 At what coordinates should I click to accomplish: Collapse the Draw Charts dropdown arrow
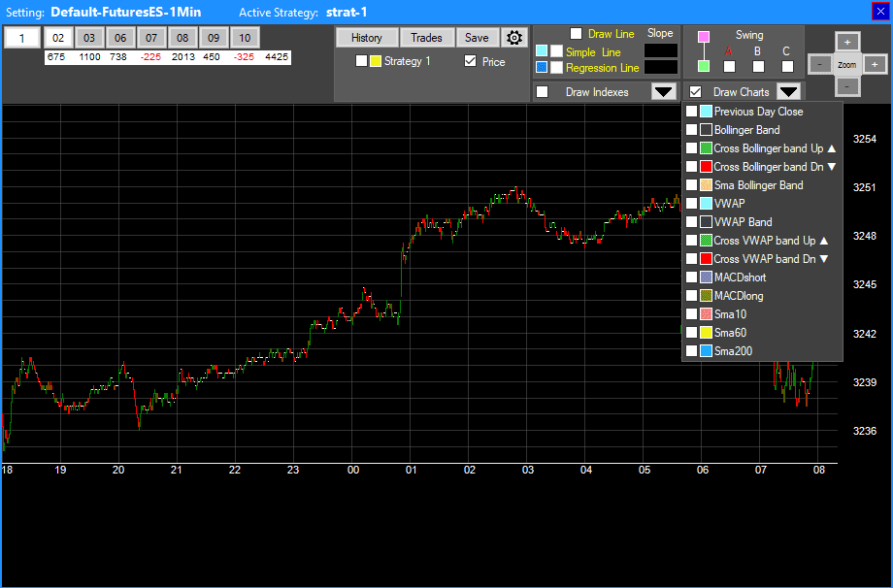click(789, 92)
